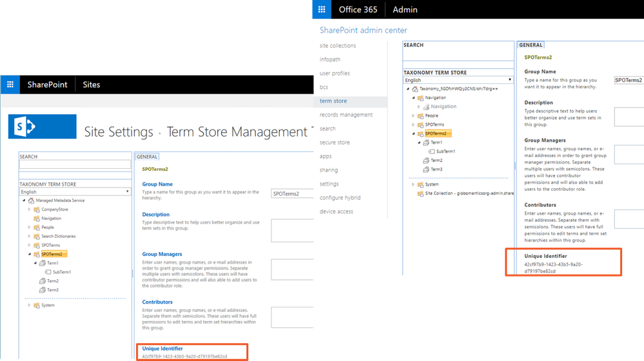Click the Search Dictionaries group icon
Image resolution: width=644 pixels, height=361 pixels.
tap(37, 237)
